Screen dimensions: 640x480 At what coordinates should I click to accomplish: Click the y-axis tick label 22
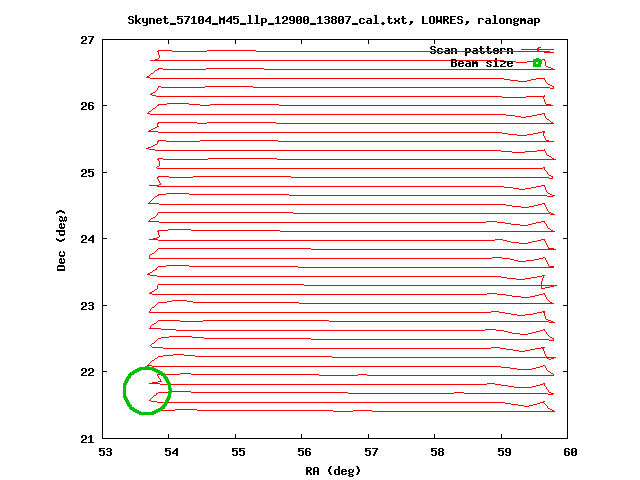point(87,372)
